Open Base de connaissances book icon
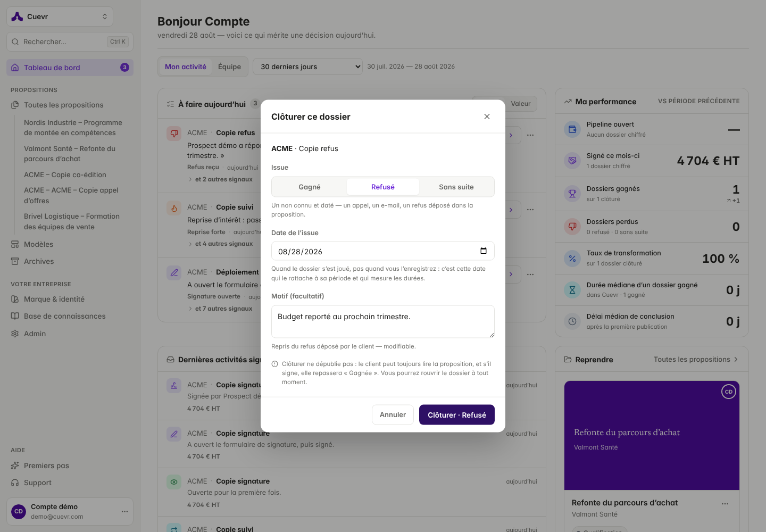766x532 pixels. tap(15, 316)
